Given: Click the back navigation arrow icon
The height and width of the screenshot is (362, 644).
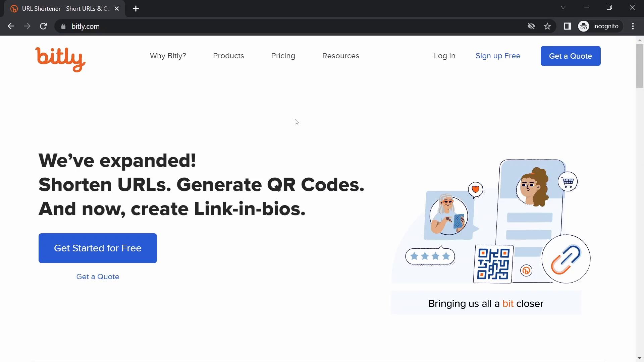Looking at the screenshot, I should (x=11, y=26).
